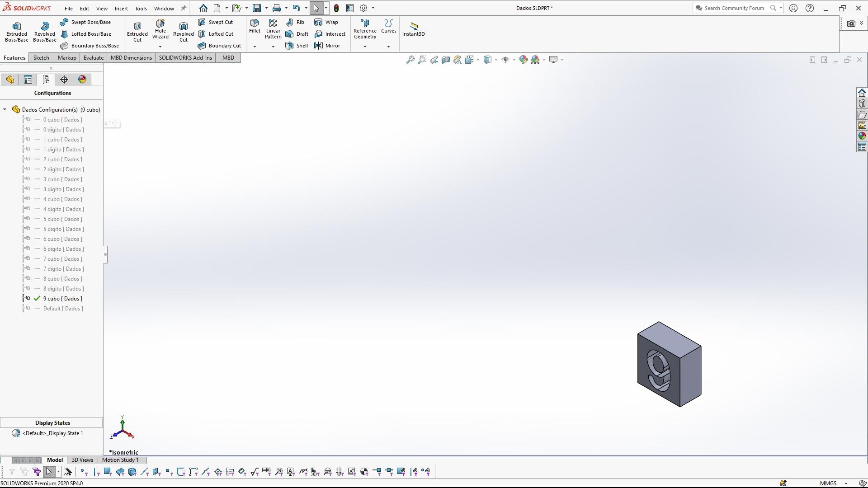Select the Intersect tool
This screenshot has width=868, height=488.
tap(330, 34)
